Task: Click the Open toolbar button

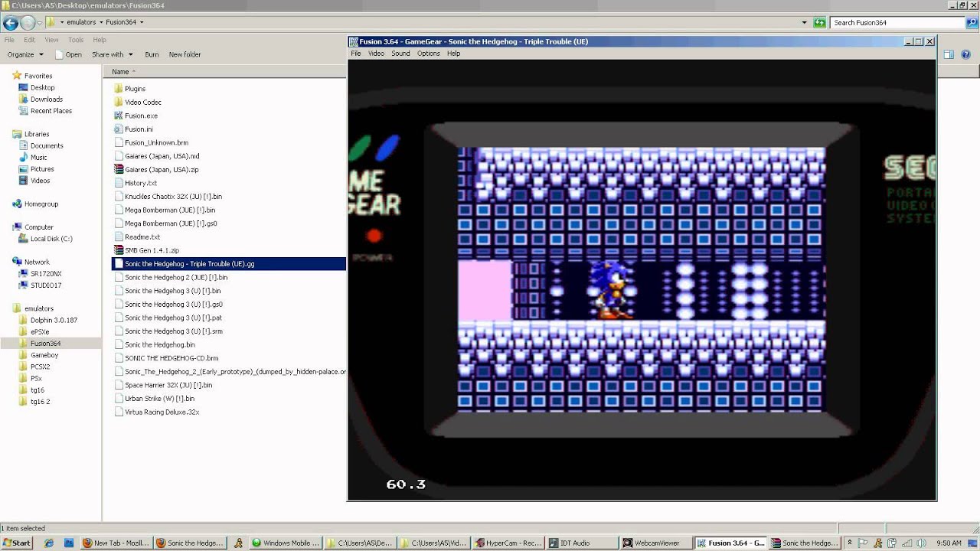Action: pos(67,54)
